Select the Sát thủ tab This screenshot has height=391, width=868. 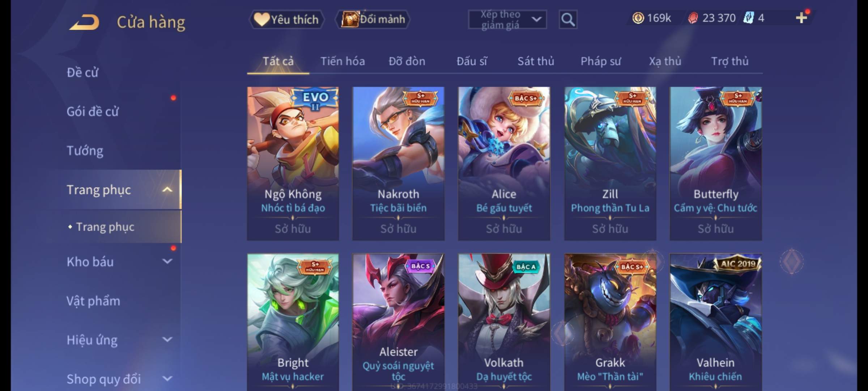pyautogui.click(x=536, y=61)
